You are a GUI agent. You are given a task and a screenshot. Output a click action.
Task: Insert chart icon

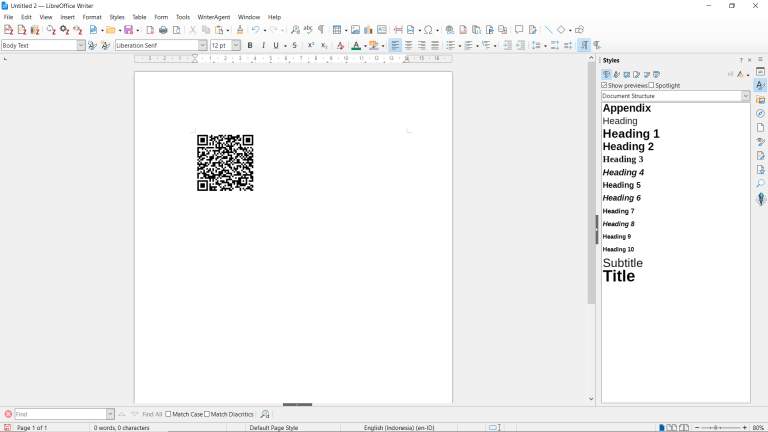click(368, 30)
